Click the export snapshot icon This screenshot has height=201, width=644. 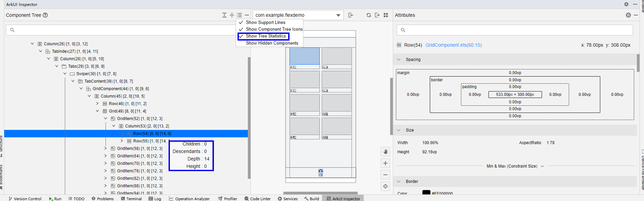(377, 15)
